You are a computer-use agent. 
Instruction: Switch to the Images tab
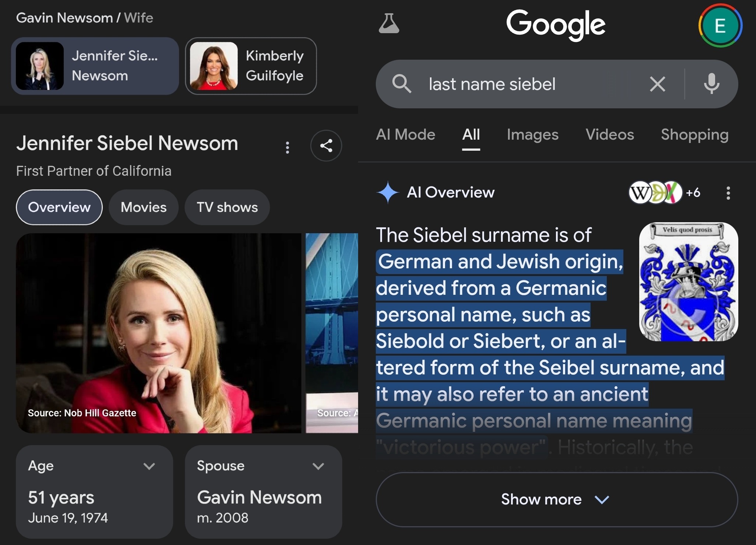(x=532, y=135)
